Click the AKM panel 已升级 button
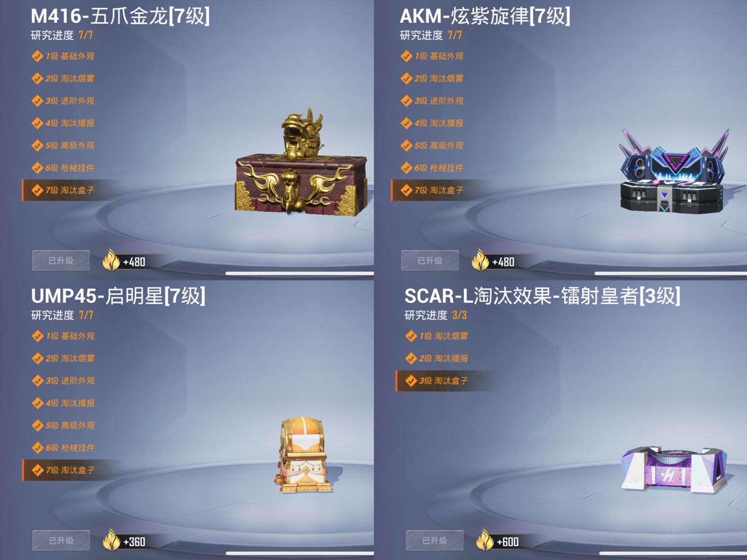 click(430, 260)
